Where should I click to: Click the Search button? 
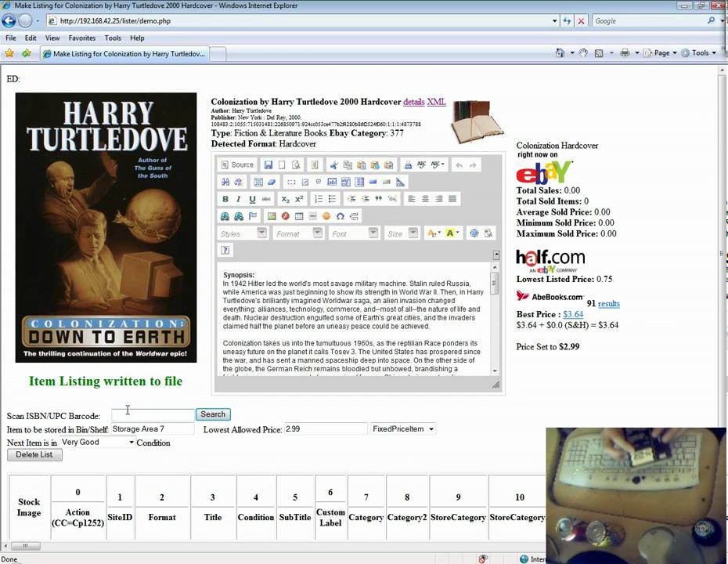(213, 414)
